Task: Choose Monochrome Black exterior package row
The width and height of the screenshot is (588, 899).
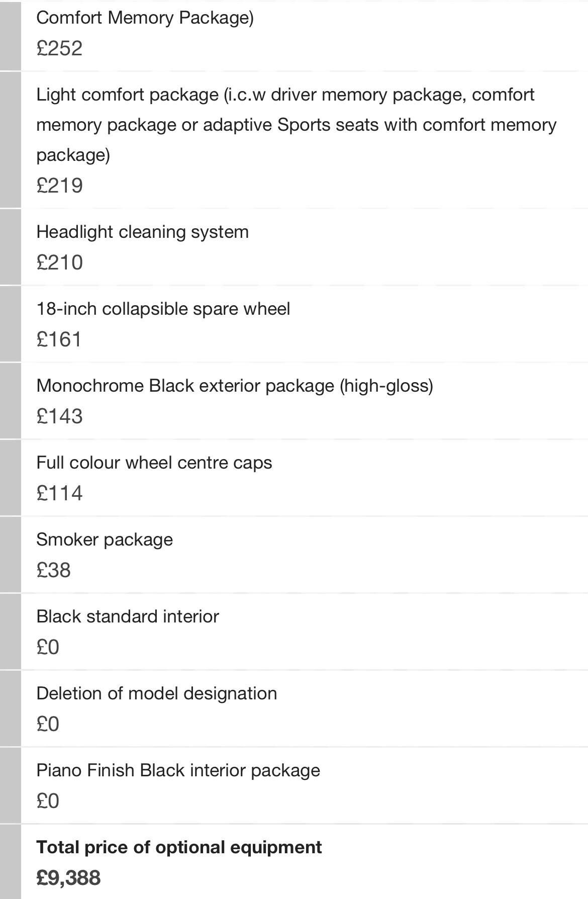Action: coord(304,401)
